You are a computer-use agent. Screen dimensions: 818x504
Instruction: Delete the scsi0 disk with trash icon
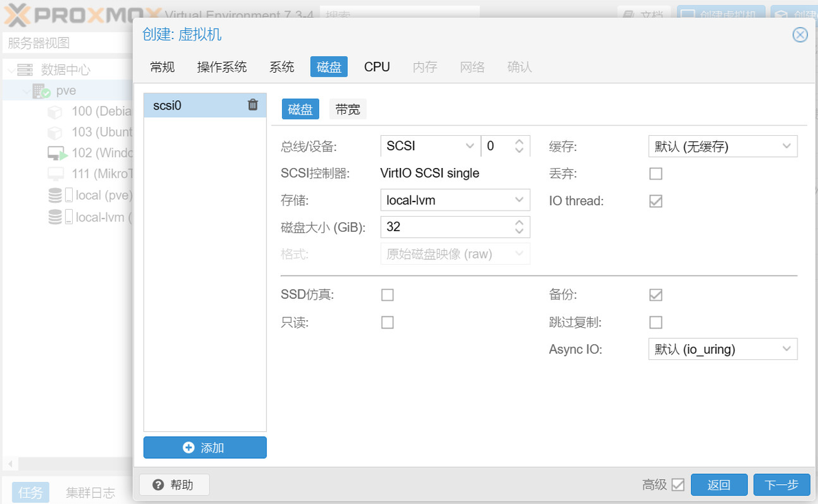click(253, 105)
